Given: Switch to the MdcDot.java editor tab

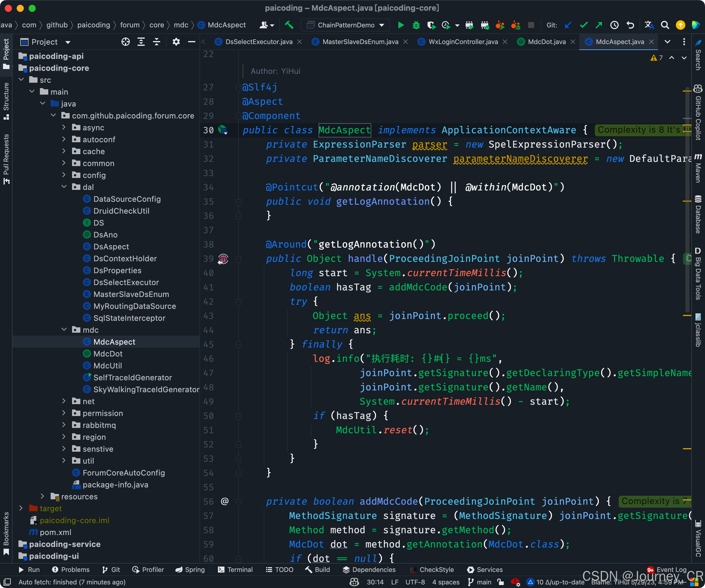Looking at the screenshot, I should click(546, 42).
